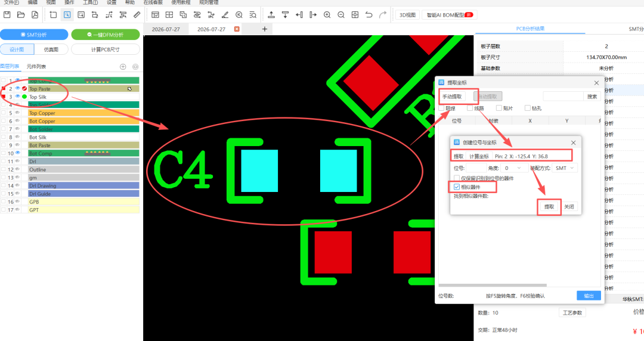
Task: Enable the 钻孔 checkbox
Action: [x=528, y=108]
